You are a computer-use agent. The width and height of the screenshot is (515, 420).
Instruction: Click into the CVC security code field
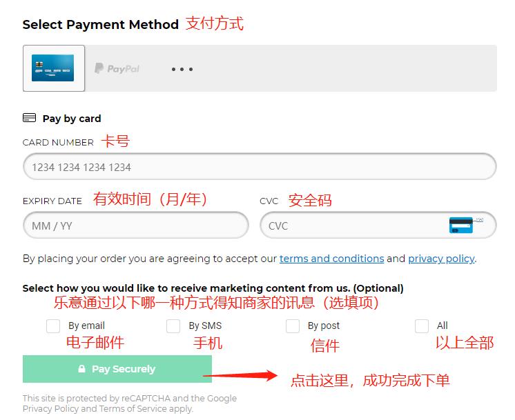click(352, 226)
